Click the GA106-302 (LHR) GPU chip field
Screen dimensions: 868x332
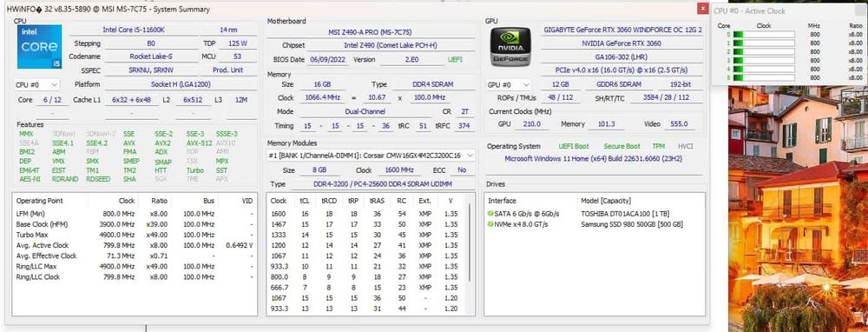coord(622,56)
